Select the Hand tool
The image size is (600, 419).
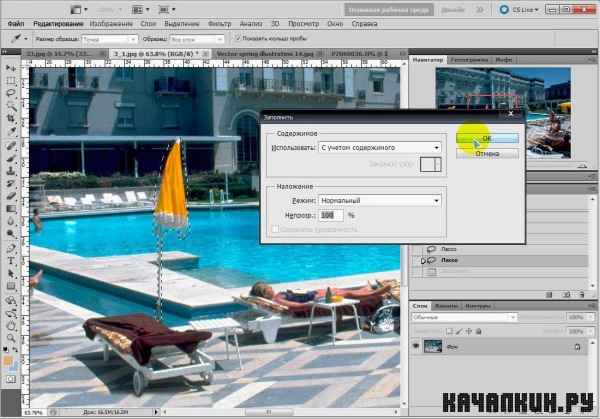tap(11, 326)
